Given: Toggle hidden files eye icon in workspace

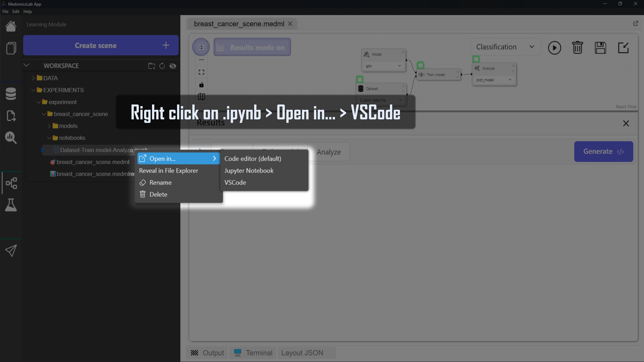Looking at the screenshot, I should pos(173,66).
